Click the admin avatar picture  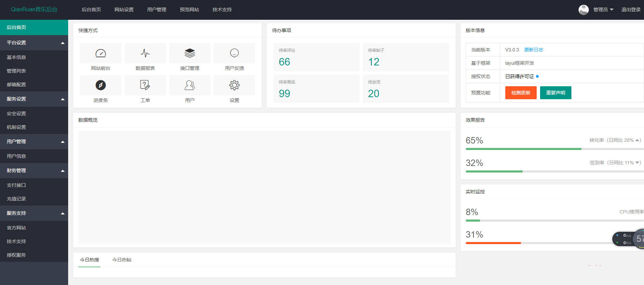pos(583,10)
